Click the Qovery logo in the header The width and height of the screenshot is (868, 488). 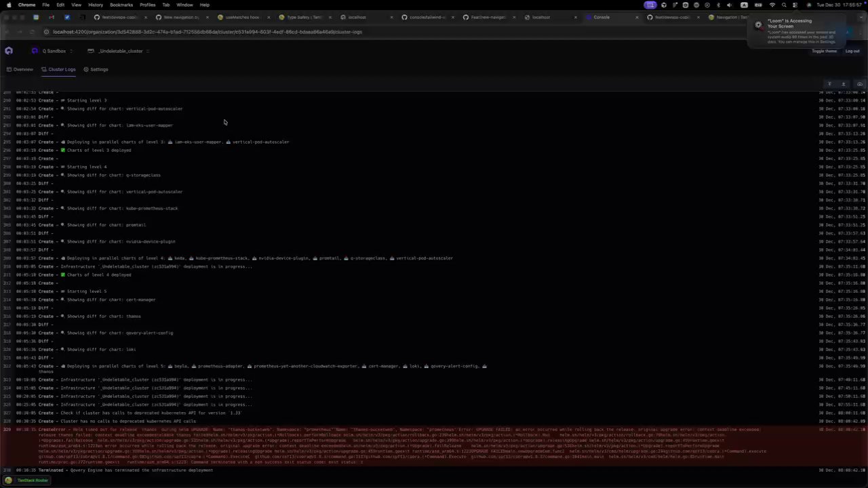9,51
